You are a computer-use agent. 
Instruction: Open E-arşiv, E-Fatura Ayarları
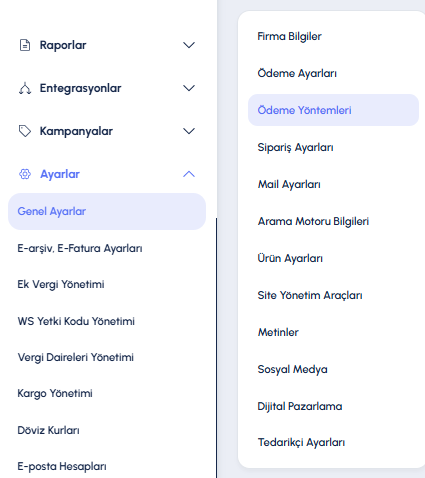coord(80,248)
